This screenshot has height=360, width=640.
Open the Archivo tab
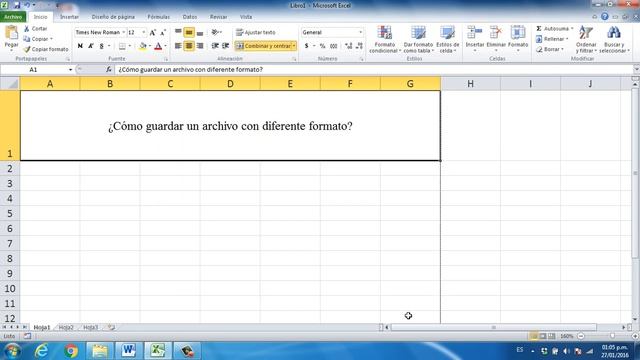13,17
